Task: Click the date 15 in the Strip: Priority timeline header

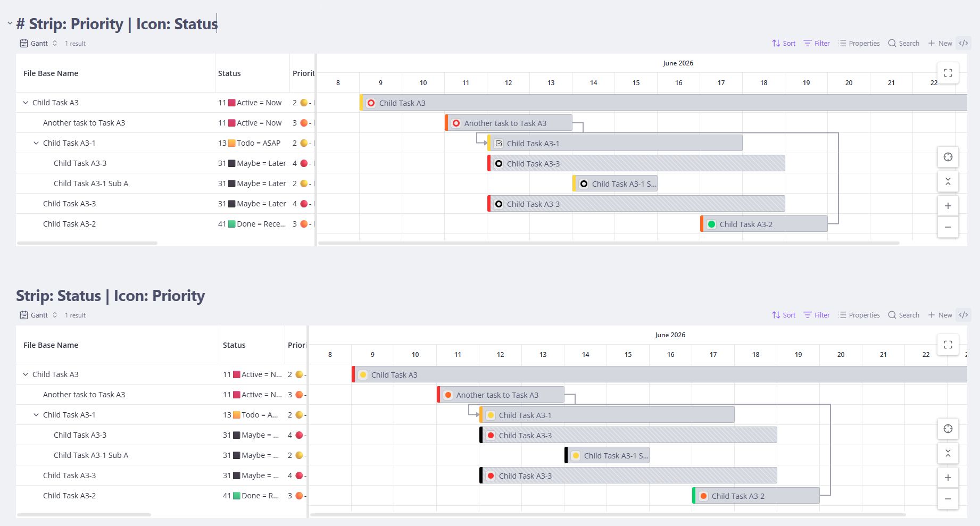Action: pyautogui.click(x=636, y=83)
